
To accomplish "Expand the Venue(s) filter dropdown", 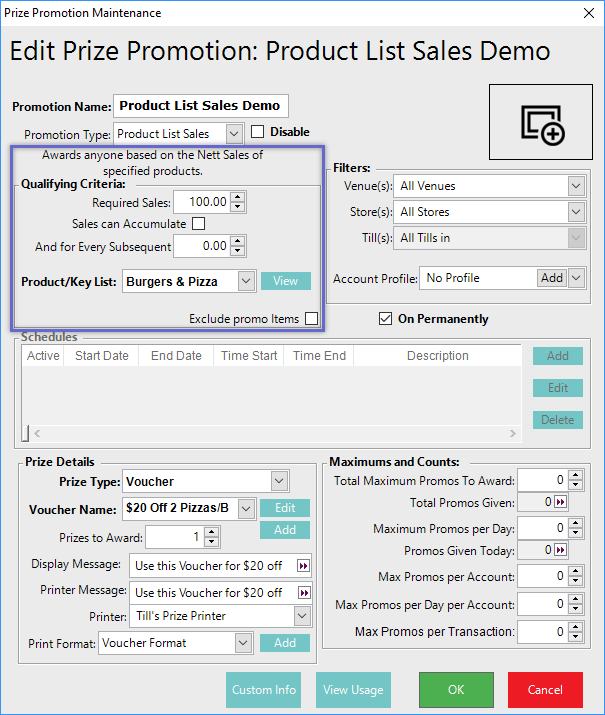I will (574, 186).
